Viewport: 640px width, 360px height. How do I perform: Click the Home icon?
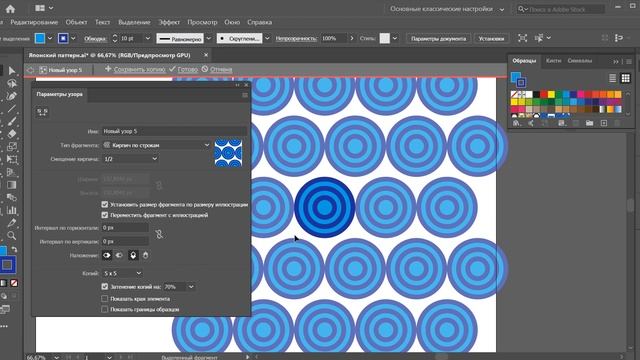(x=10, y=9)
